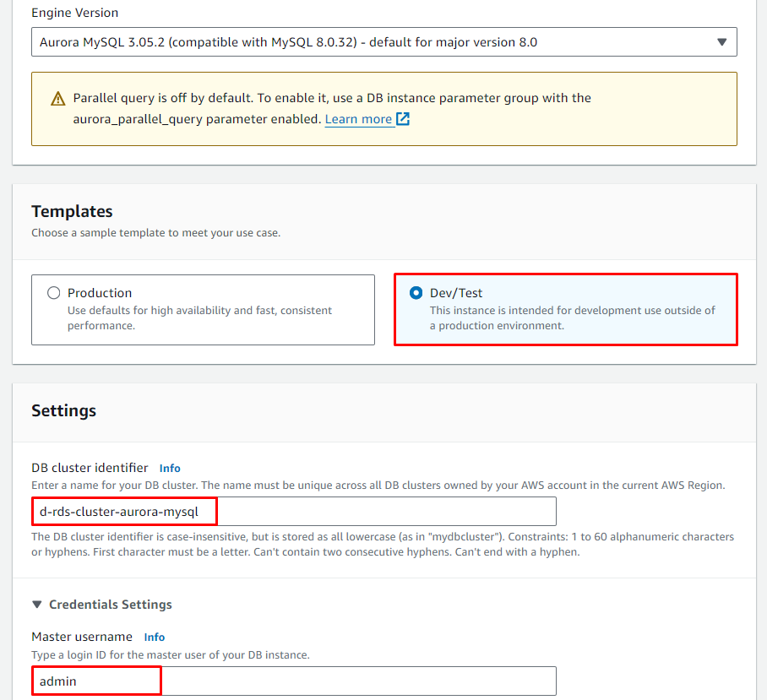The width and height of the screenshot is (767, 700).
Task: Click the Master username label text
Action: click(x=82, y=637)
